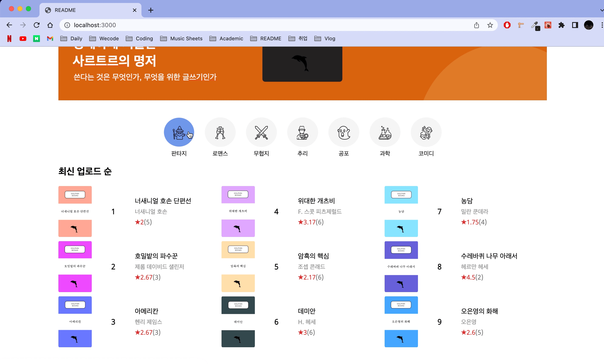This screenshot has height=364, width=604.
Task: Open the Vlog bookmarks folder
Action: [x=325, y=38]
